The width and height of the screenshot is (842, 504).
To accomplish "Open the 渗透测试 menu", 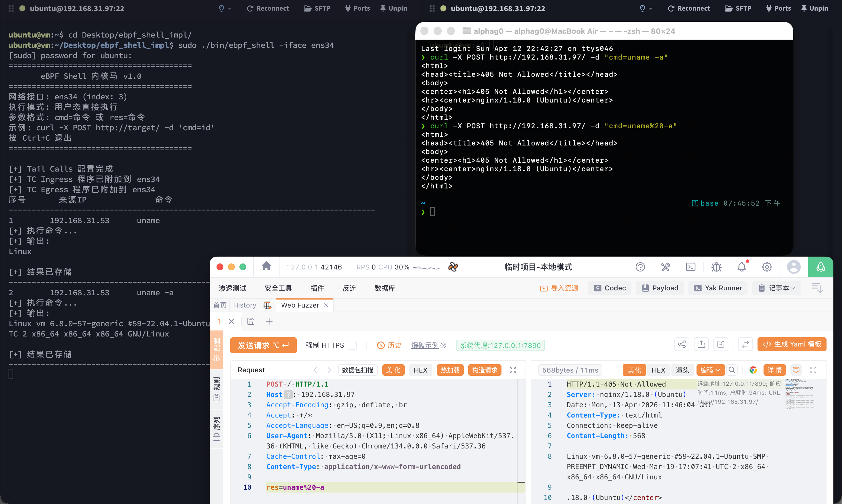I will (x=232, y=288).
